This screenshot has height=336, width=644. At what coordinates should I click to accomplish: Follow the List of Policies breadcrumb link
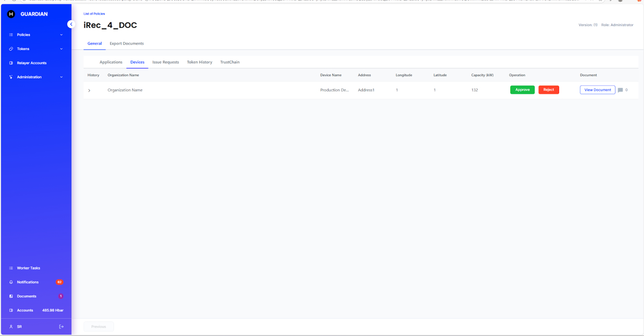94,14
